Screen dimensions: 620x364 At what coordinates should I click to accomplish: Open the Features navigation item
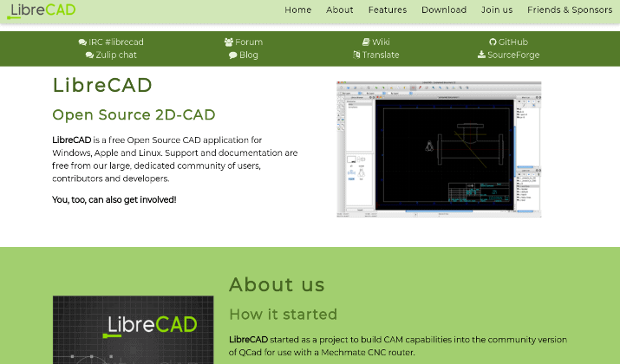[387, 10]
